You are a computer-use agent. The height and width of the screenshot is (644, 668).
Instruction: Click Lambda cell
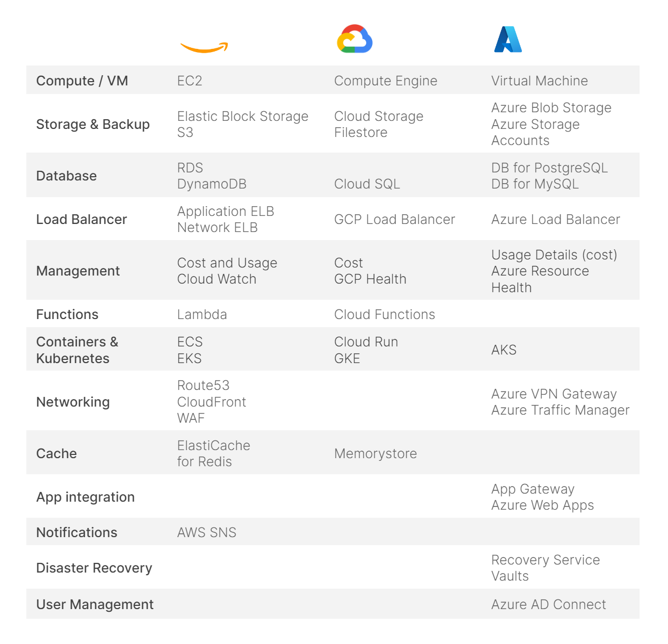202,314
